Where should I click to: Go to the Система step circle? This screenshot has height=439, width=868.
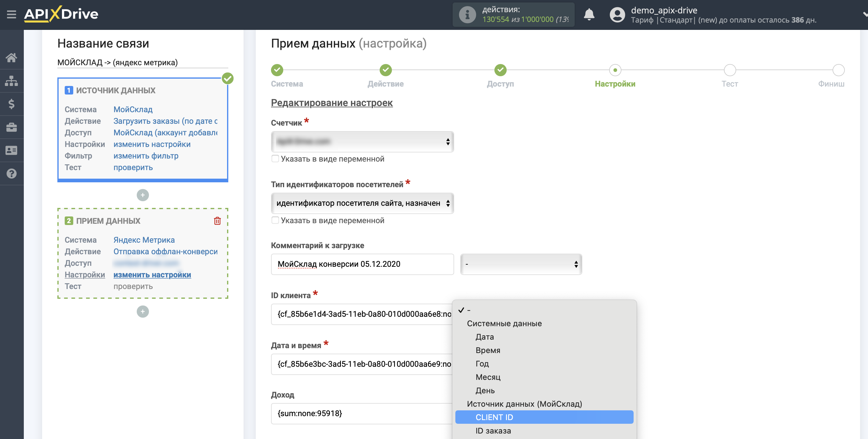277,70
